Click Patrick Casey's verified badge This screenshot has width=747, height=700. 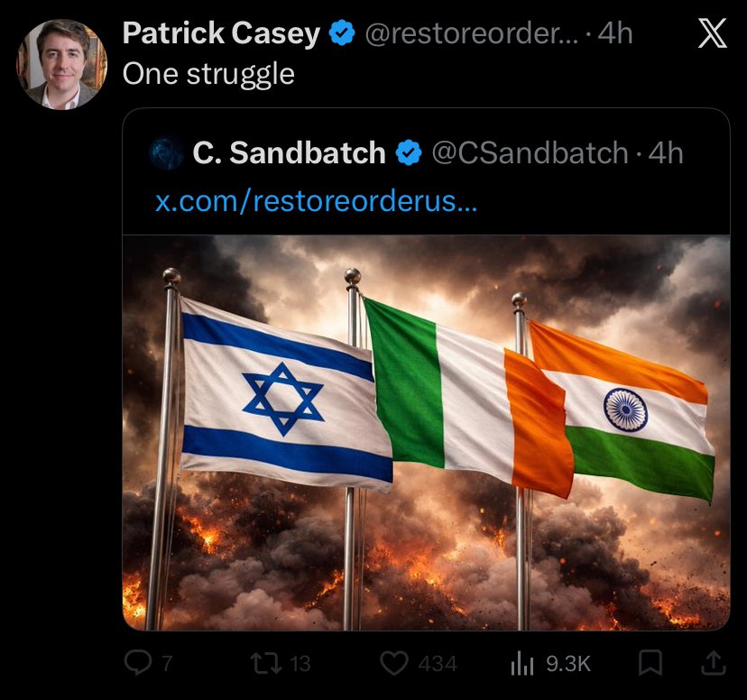click(x=342, y=32)
